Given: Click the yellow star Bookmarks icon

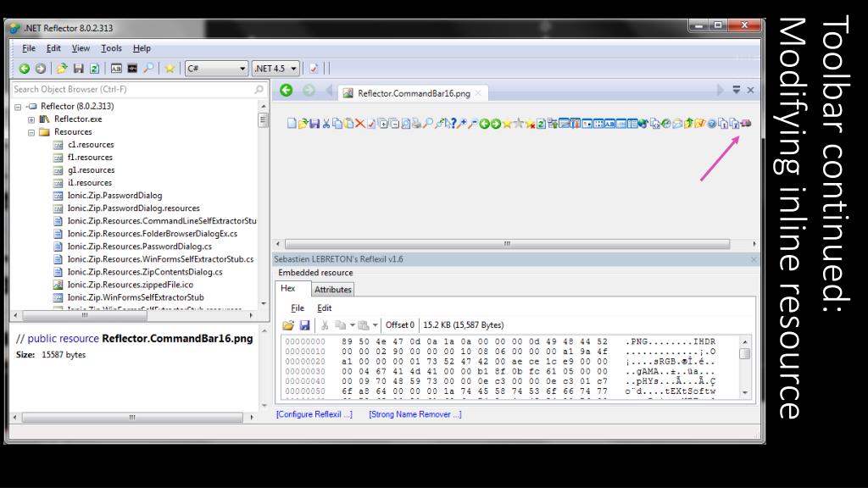Looking at the screenshot, I should (170, 69).
